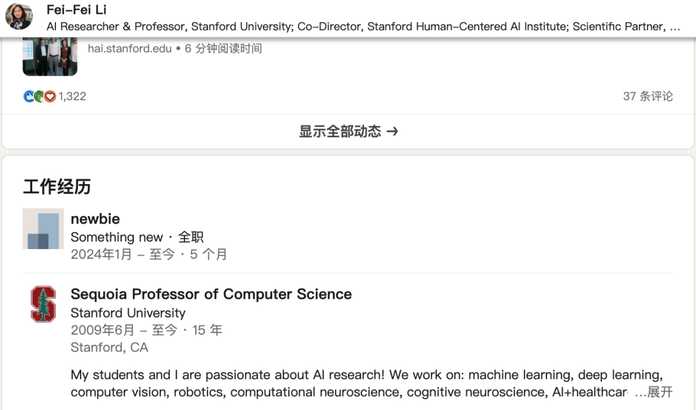Viewport: 696px width, 410px height.
Task: Click the green celebrate reaction icon
Action: tap(39, 97)
